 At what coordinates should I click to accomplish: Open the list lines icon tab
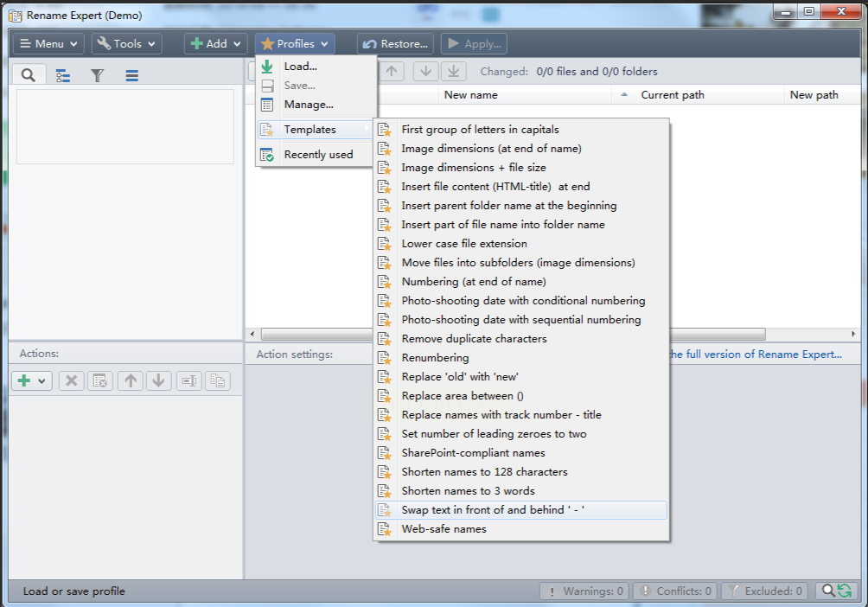click(131, 76)
